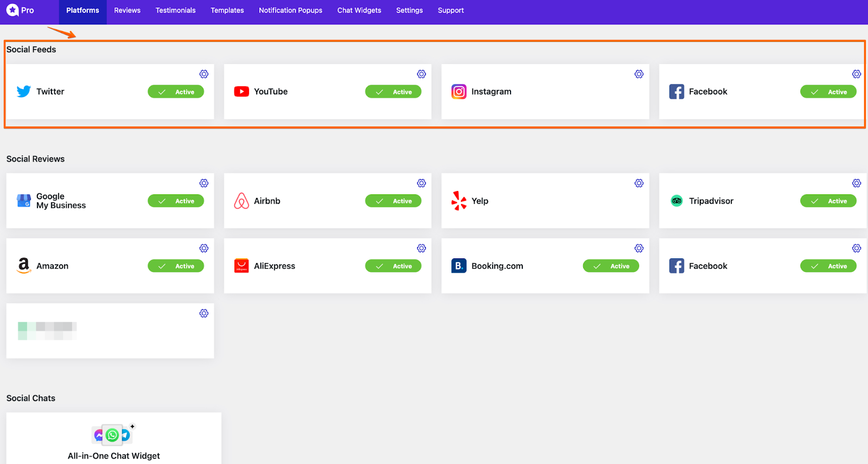Click the Tripadvisor owl logo
The width and height of the screenshot is (868, 464).
point(676,201)
